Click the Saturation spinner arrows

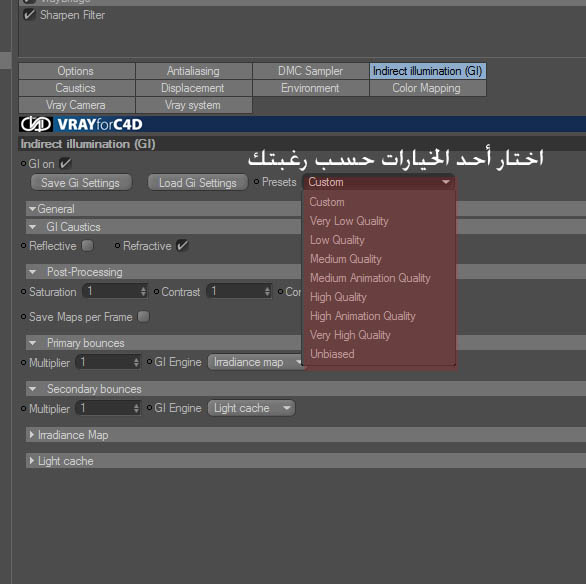coord(144,291)
